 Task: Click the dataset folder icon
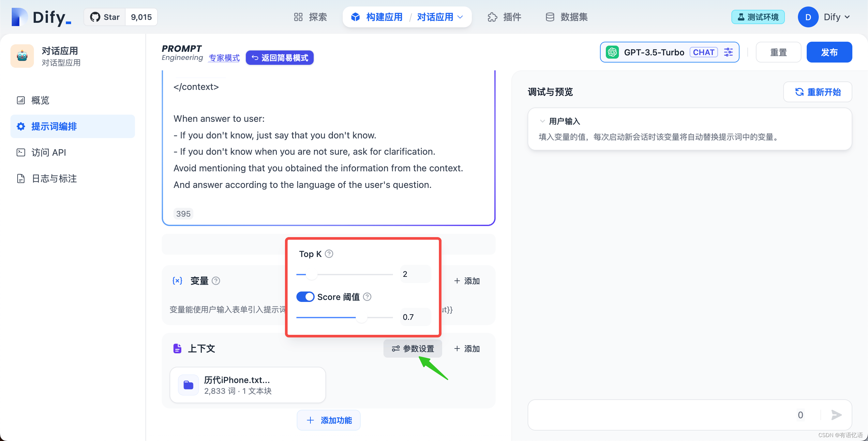[x=188, y=385]
